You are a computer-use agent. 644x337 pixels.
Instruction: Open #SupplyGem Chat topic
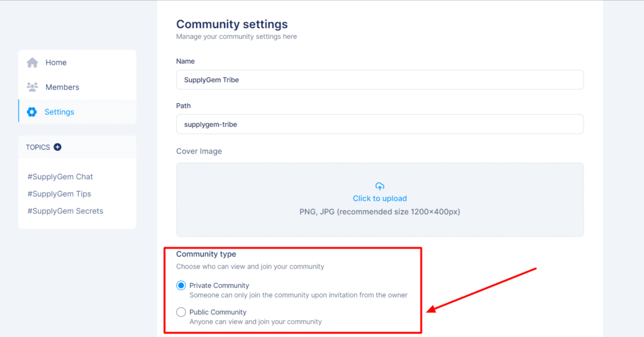point(60,177)
